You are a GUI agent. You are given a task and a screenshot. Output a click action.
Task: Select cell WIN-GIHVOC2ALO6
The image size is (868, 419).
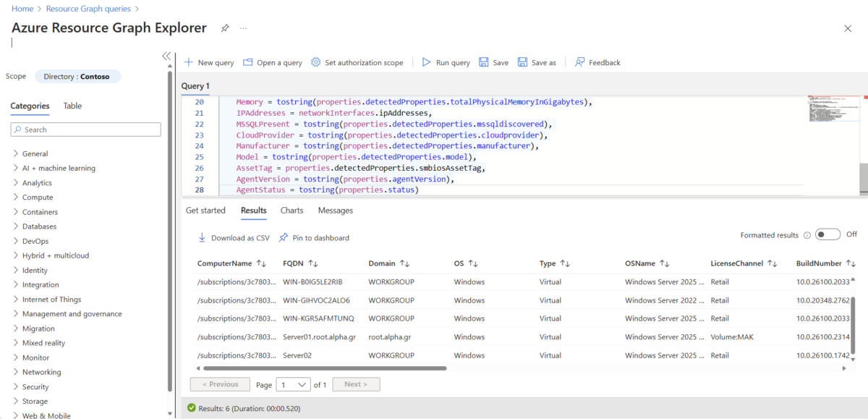(x=316, y=300)
